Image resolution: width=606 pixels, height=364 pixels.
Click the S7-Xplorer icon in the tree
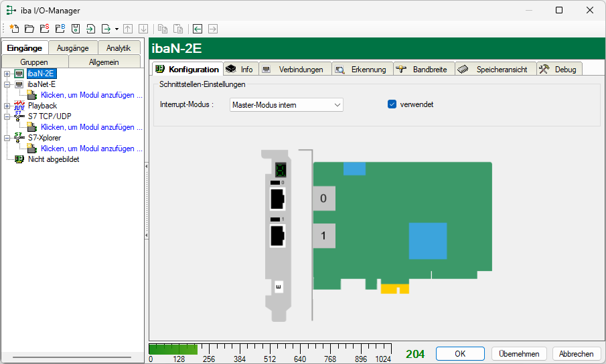click(19, 138)
